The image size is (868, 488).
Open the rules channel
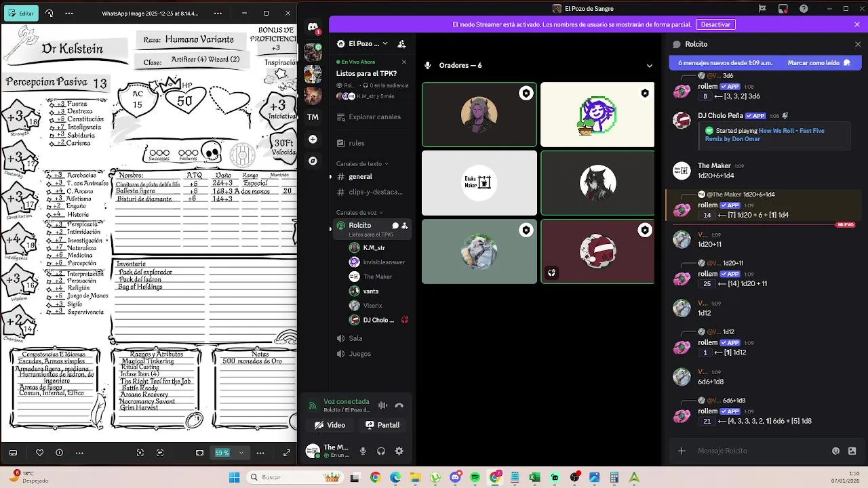point(372,143)
